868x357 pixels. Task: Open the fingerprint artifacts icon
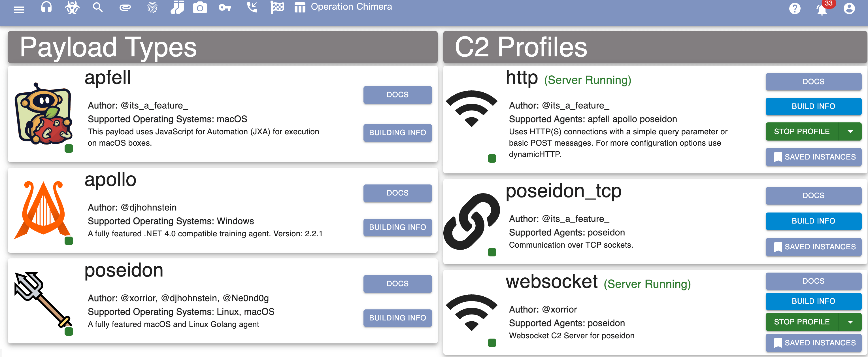[152, 7]
